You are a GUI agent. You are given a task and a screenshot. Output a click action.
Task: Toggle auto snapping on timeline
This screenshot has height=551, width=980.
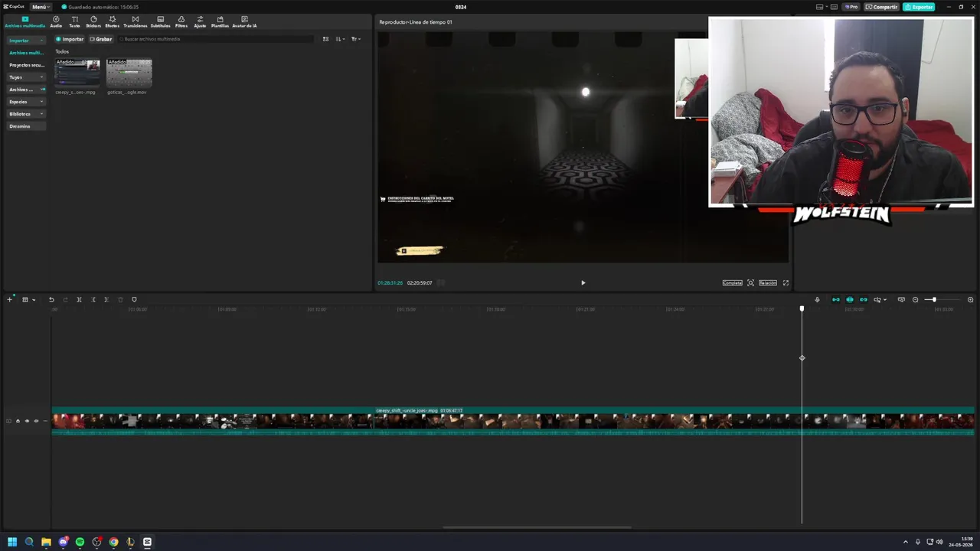850,299
